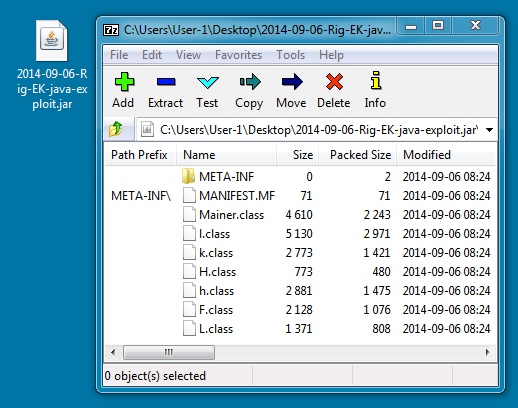Go up one folder level
Viewport: 518px width, 408px height.
tap(116, 129)
